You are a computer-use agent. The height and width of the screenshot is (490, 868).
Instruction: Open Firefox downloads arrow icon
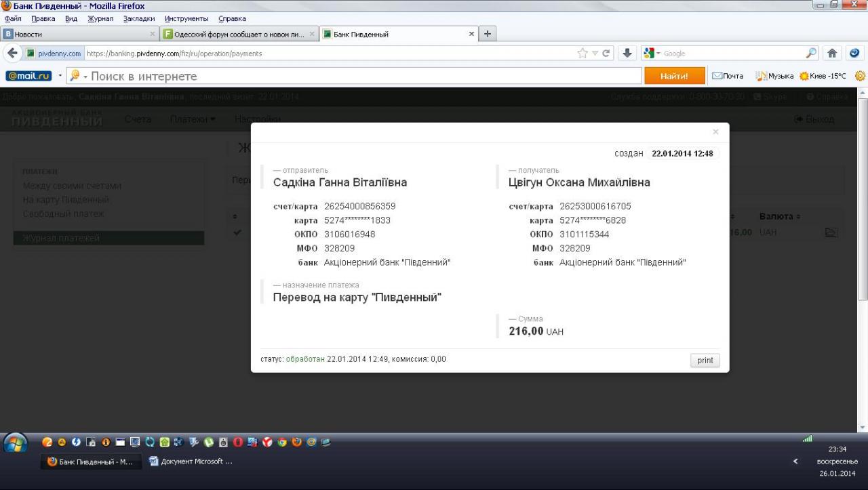point(627,54)
